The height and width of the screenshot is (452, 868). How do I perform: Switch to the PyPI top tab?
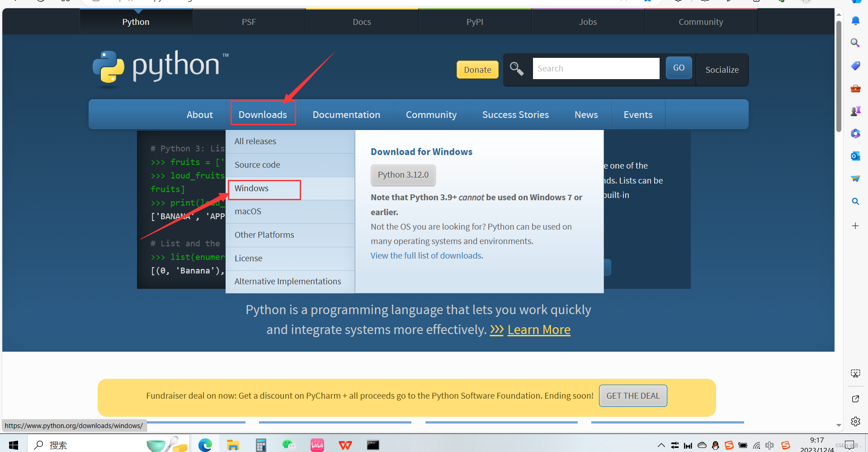[475, 22]
